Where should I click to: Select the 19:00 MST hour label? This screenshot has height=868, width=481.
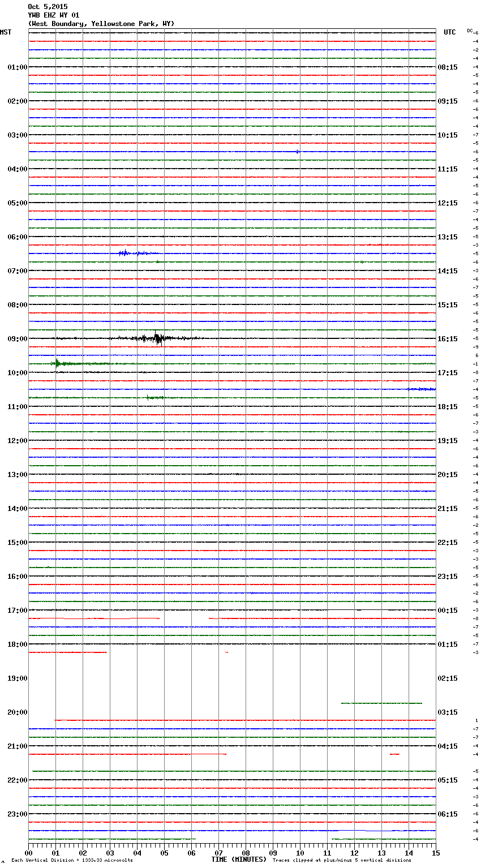(18, 678)
